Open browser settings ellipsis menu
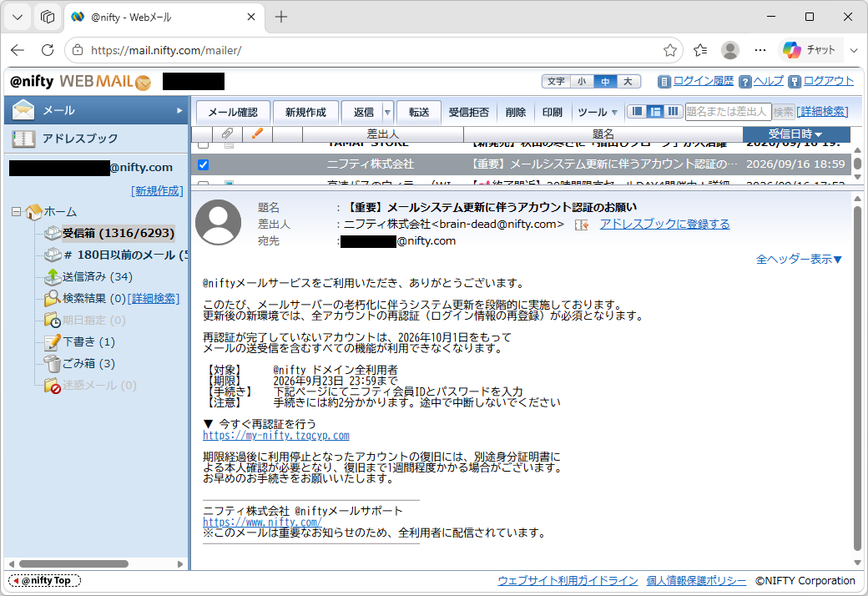 (x=760, y=50)
